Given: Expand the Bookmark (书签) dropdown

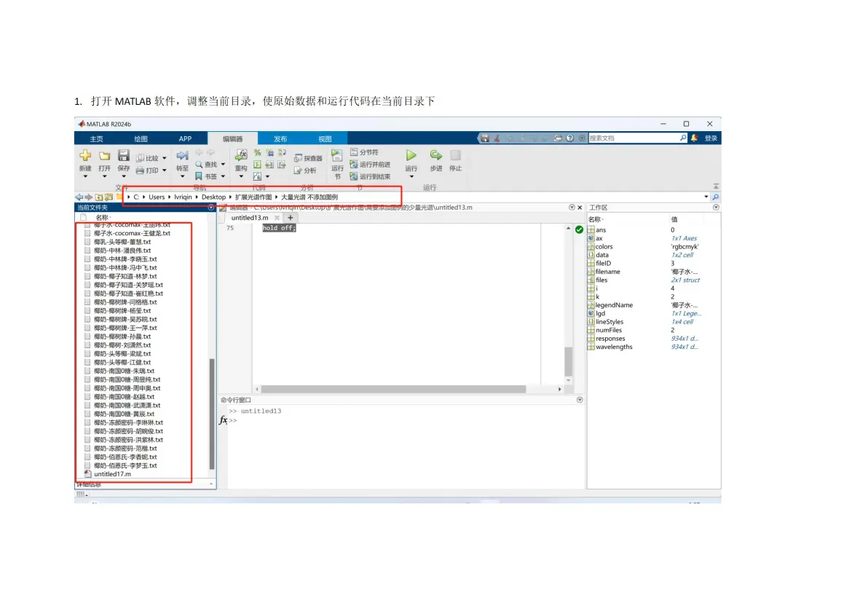Looking at the screenshot, I should tap(223, 176).
